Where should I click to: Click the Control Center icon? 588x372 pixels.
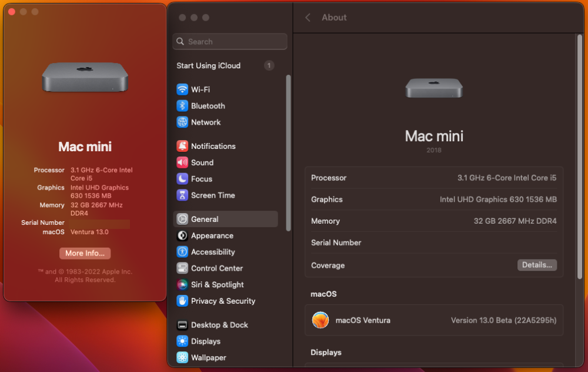[182, 268]
